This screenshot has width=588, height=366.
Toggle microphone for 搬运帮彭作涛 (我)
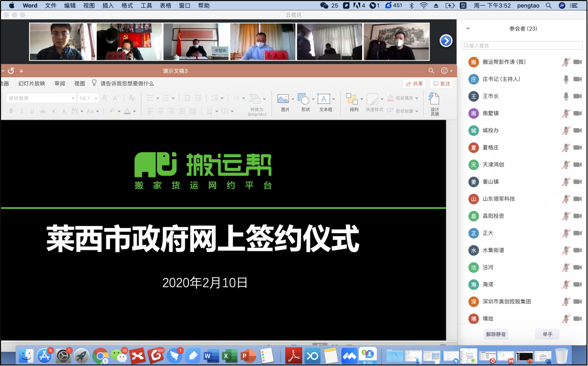point(566,62)
